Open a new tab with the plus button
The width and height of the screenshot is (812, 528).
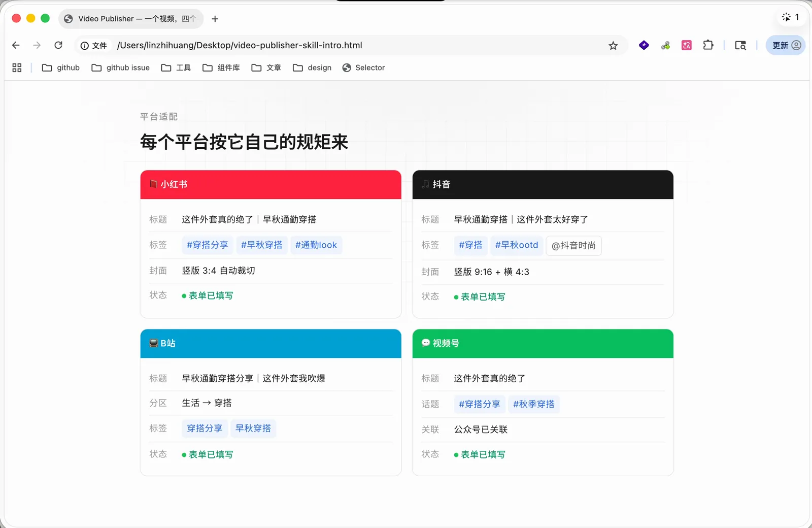point(215,19)
